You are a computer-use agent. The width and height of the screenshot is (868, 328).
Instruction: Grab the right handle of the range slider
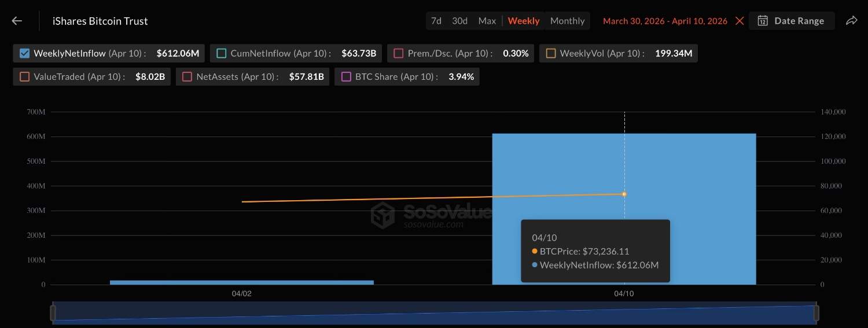[816, 313]
